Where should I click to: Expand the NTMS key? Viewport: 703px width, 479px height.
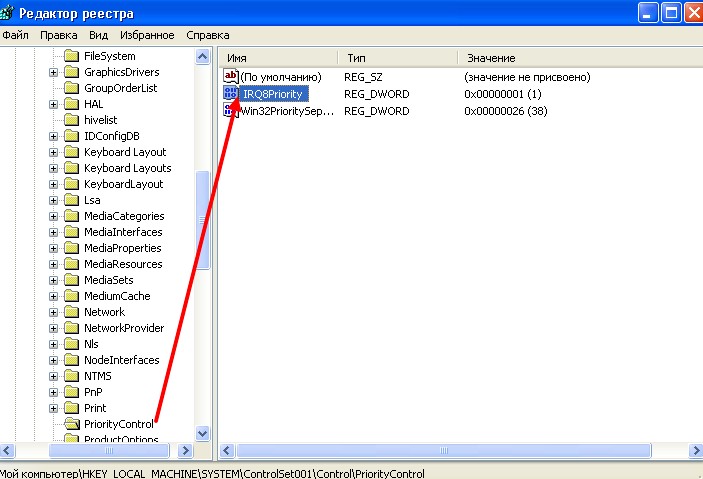point(53,376)
